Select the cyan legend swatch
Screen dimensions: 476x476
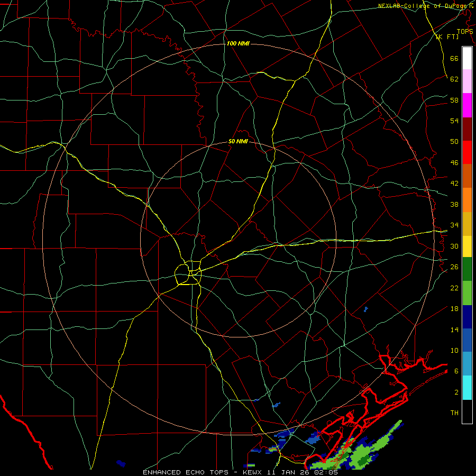(467, 388)
